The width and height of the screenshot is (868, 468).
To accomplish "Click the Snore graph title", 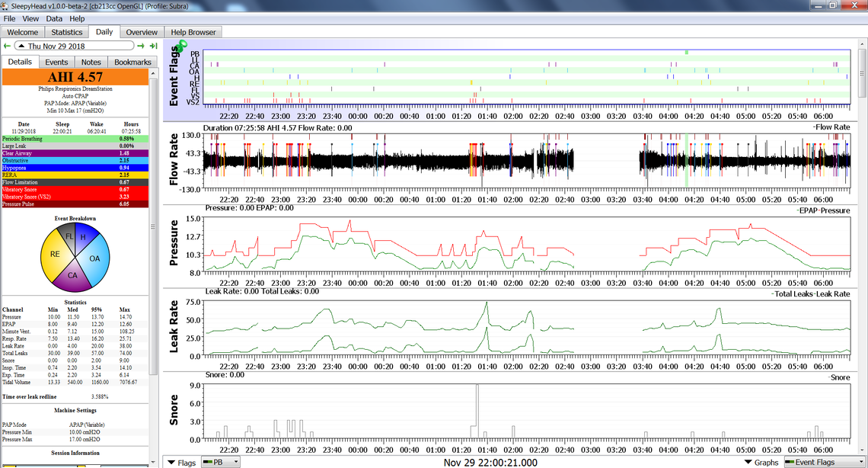I will [174, 410].
